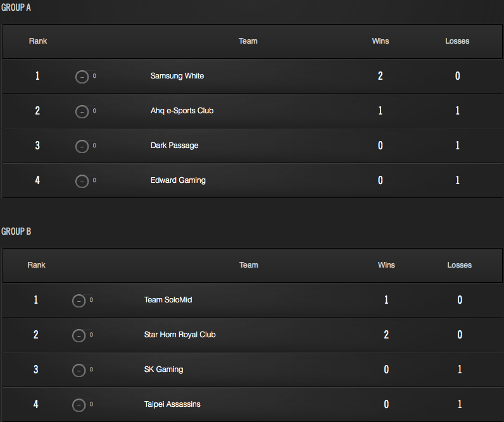Click the rank change icon for Team SoloMid
Viewport: 504px width, 422px height.
[79, 301]
